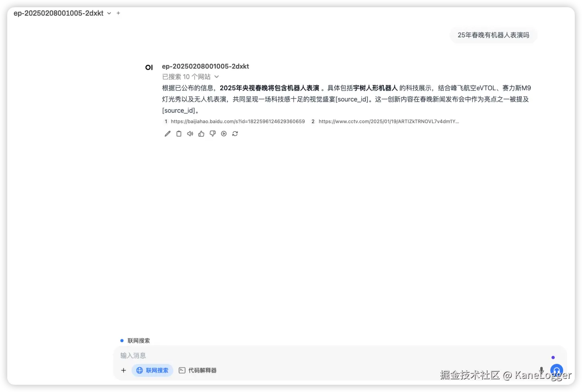Open the cctv.com citation link
The image size is (582, 392).
[389, 121]
